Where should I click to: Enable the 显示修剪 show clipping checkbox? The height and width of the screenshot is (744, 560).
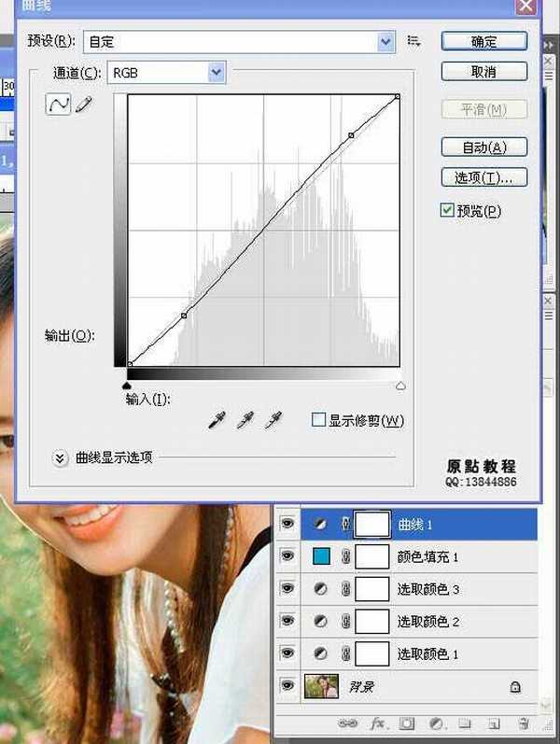tap(318, 420)
